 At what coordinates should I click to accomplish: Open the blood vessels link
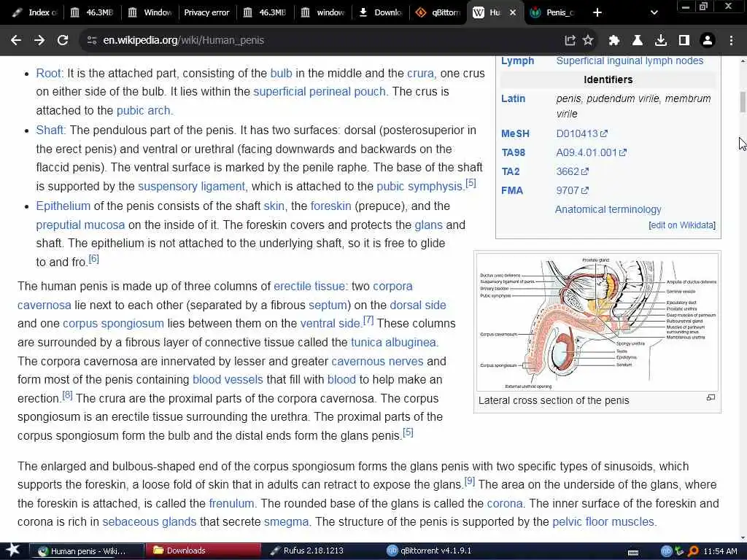pyautogui.click(x=228, y=379)
